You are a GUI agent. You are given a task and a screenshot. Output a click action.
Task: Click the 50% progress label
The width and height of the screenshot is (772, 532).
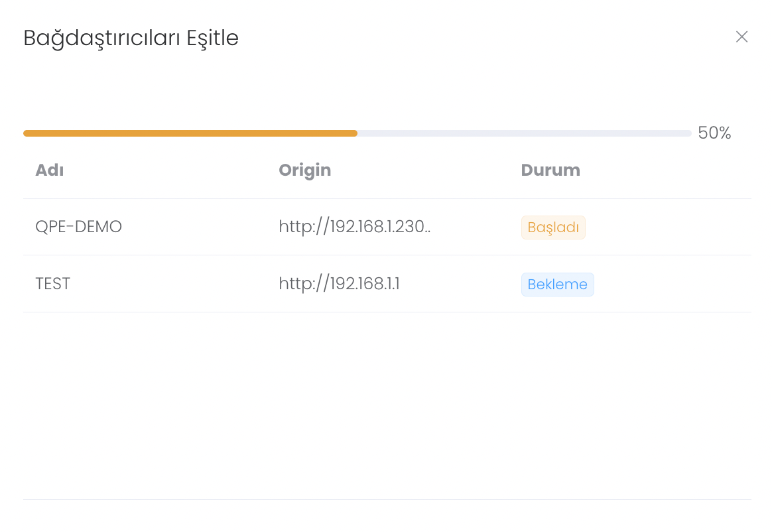(x=714, y=133)
